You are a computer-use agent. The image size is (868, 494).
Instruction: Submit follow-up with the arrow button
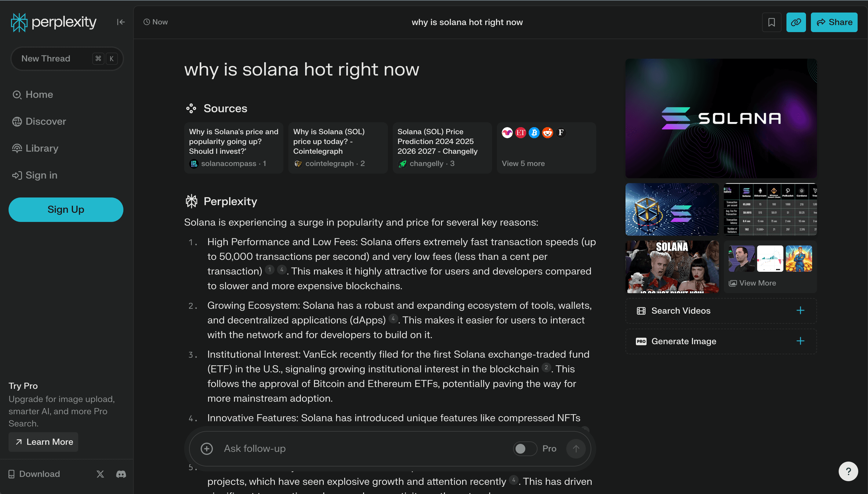(x=575, y=448)
